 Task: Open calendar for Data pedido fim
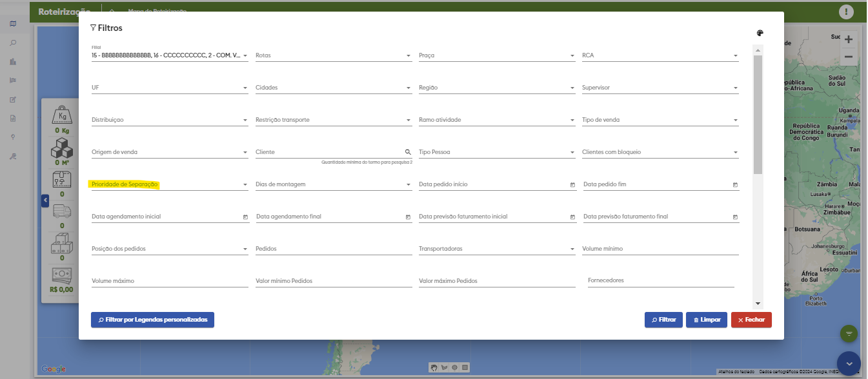[735, 185]
